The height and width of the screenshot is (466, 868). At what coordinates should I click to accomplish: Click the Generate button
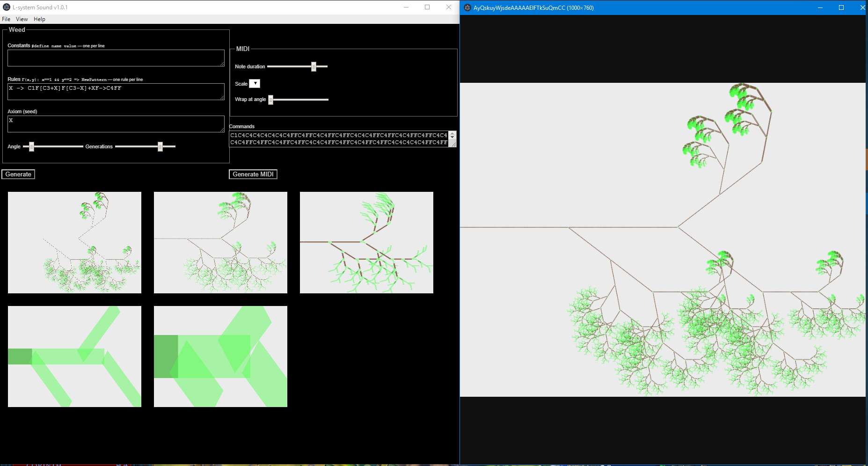18,174
